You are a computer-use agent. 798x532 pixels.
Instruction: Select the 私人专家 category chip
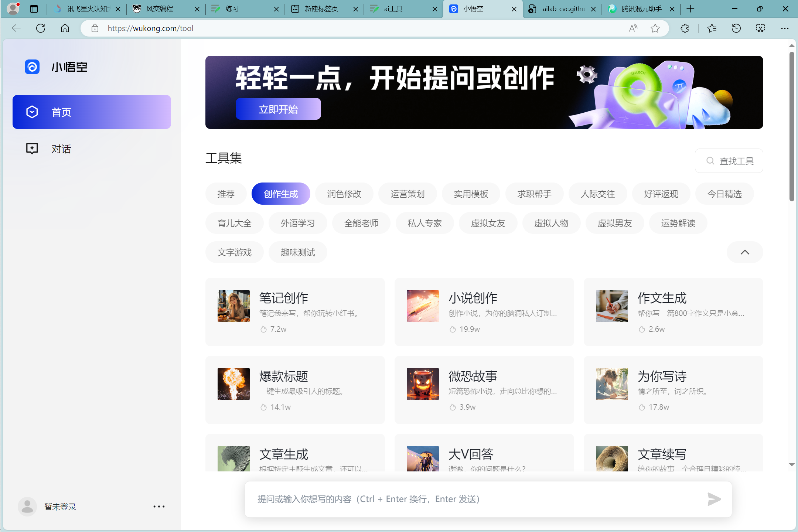coord(425,223)
